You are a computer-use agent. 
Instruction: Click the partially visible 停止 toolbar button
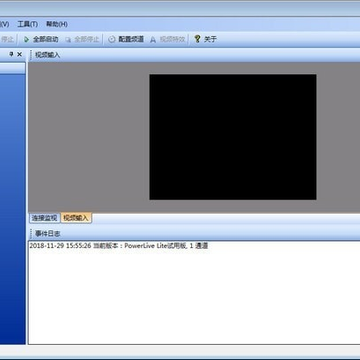click(7, 39)
